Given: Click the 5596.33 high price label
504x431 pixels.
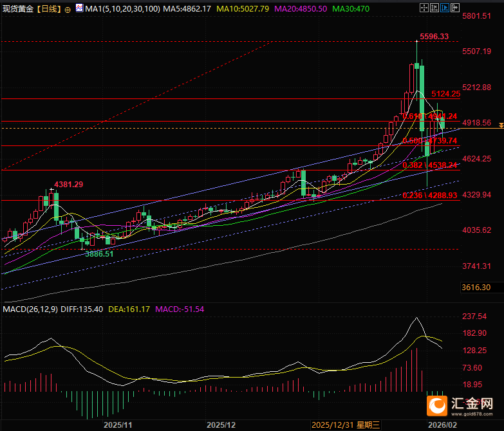Looking at the screenshot, I should (434, 36).
